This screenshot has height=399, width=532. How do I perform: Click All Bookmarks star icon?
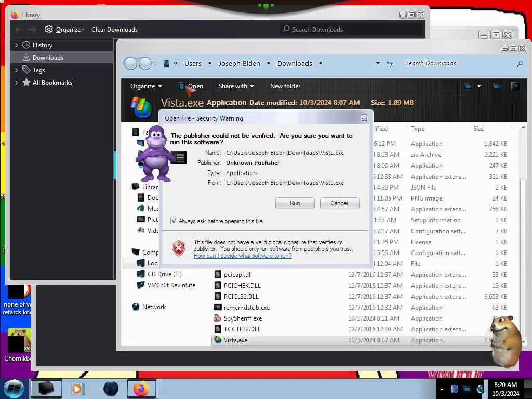tap(26, 82)
